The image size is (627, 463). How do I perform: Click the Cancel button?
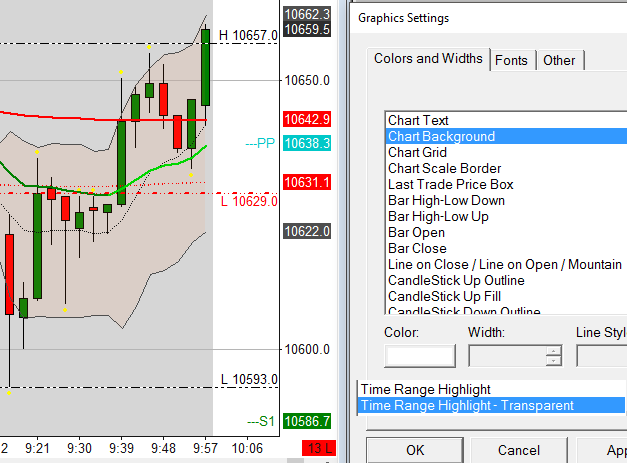coord(519,450)
